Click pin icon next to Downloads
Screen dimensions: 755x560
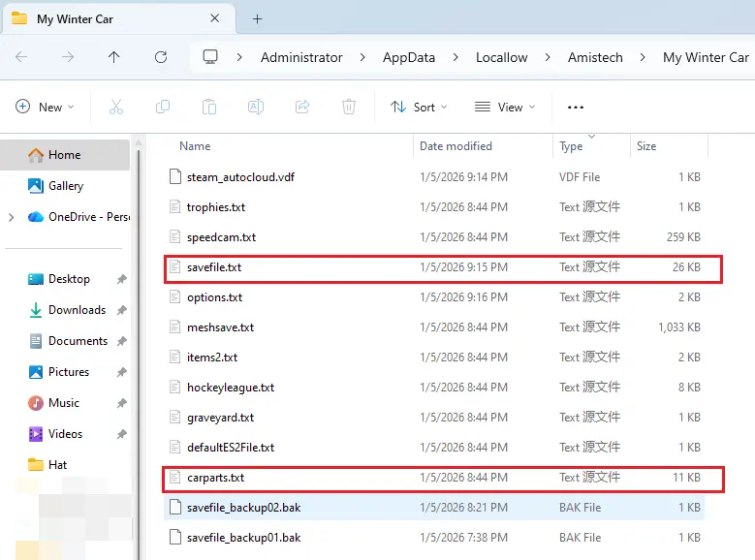(122, 310)
